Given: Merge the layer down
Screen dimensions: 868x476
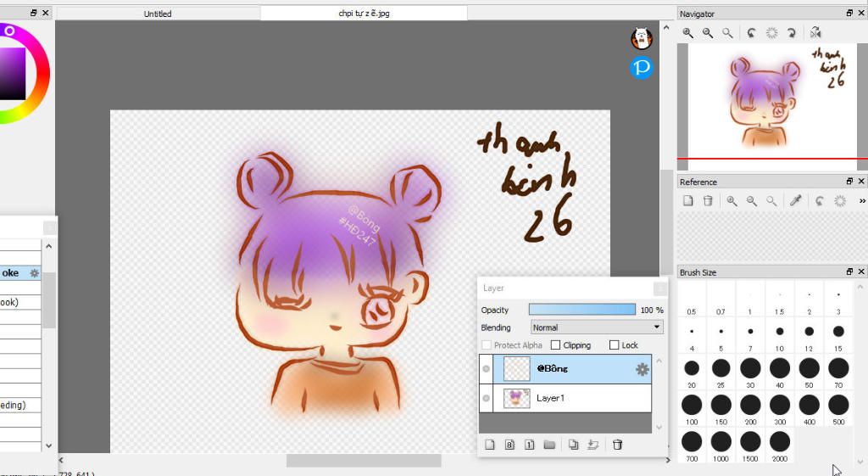Looking at the screenshot, I should [593, 445].
